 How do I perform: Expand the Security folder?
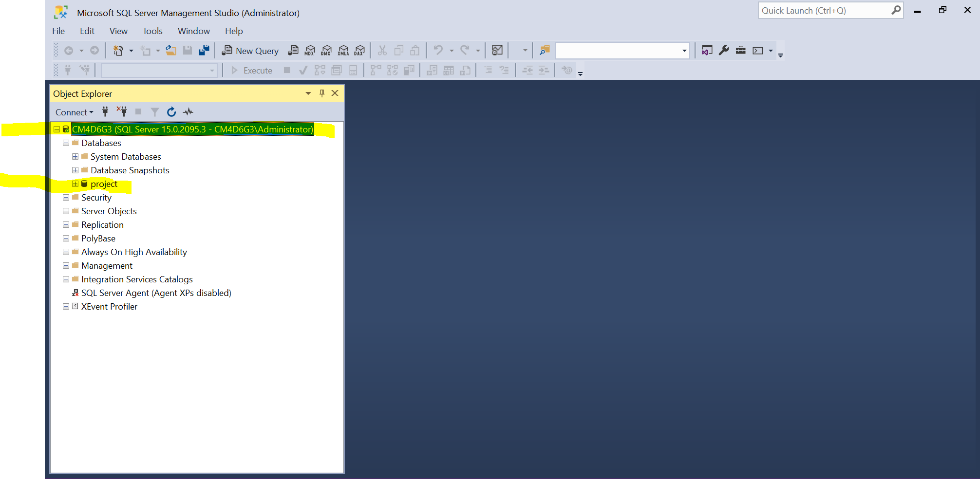point(66,198)
